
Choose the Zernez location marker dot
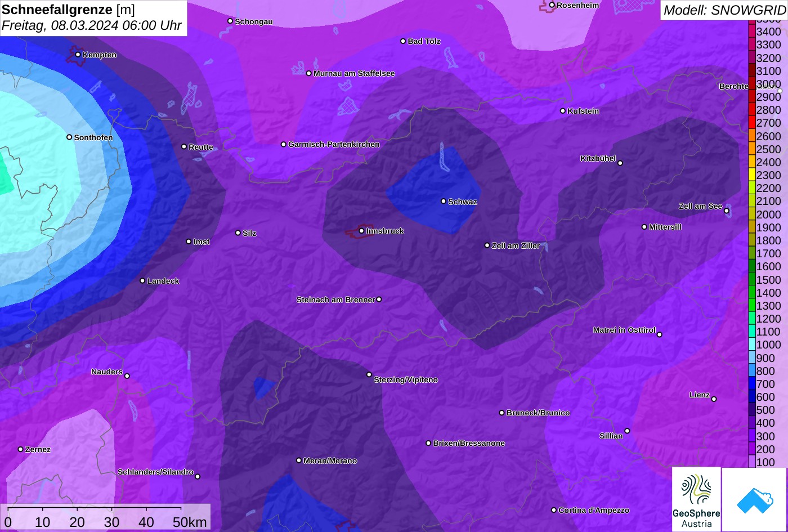[21, 449]
